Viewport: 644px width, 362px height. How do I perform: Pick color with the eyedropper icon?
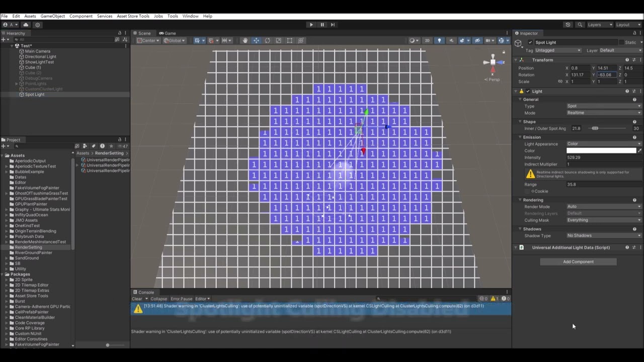coord(639,151)
